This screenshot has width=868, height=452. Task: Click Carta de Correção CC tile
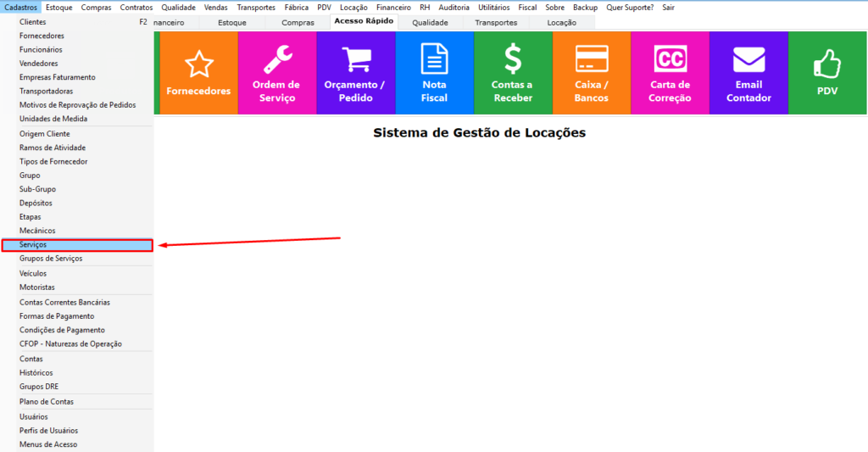pyautogui.click(x=670, y=73)
